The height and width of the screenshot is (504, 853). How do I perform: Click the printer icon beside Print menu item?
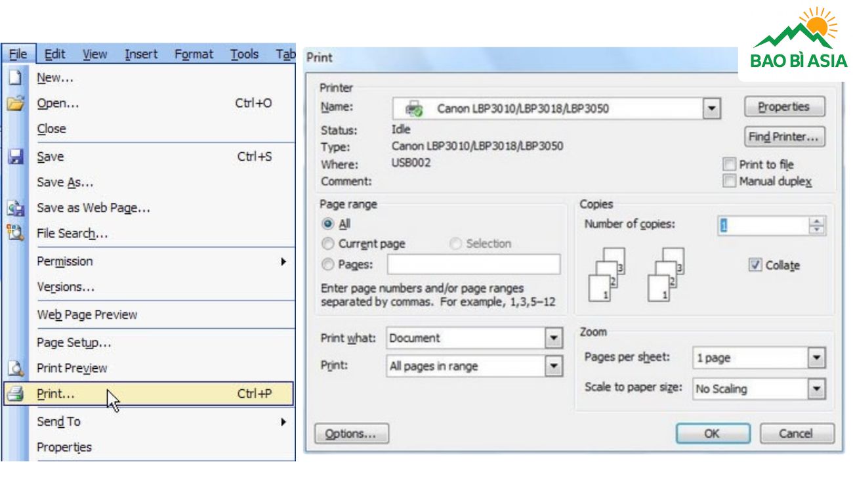tap(15, 394)
